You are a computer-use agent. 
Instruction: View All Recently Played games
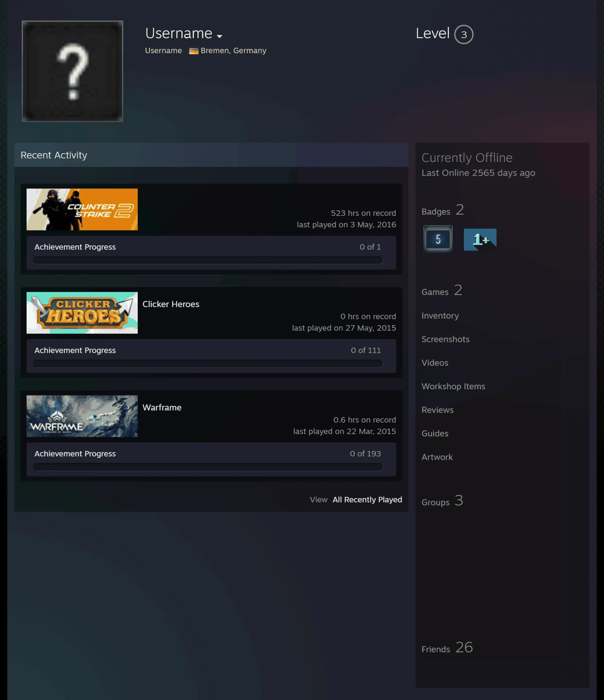tap(367, 499)
